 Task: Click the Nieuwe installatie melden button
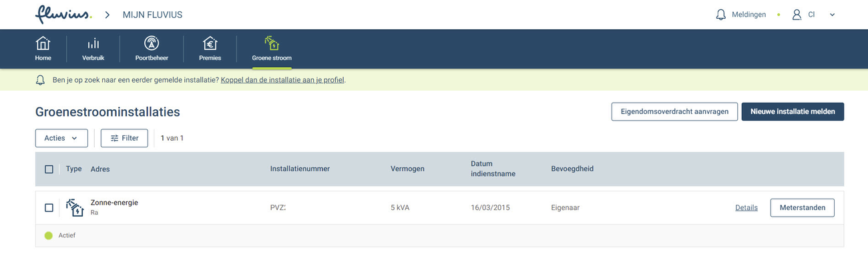[x=793, y=111]
